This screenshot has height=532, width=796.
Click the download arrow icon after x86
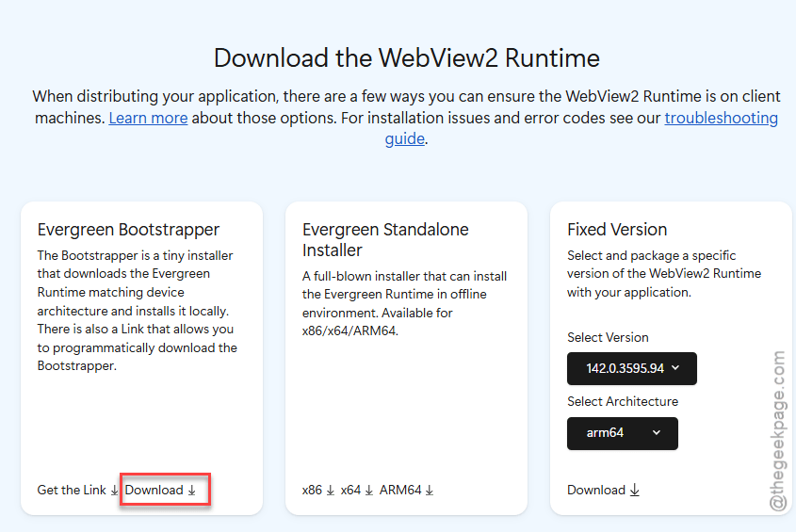331,491
